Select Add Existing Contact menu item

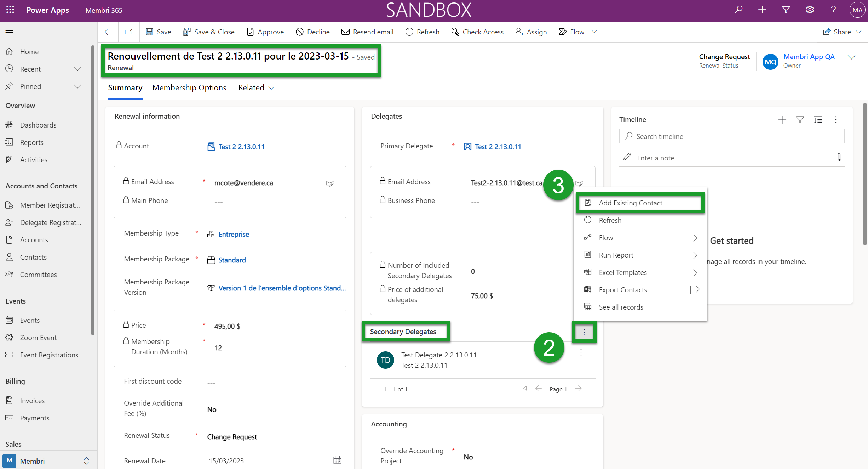click(x=630, y=203)
